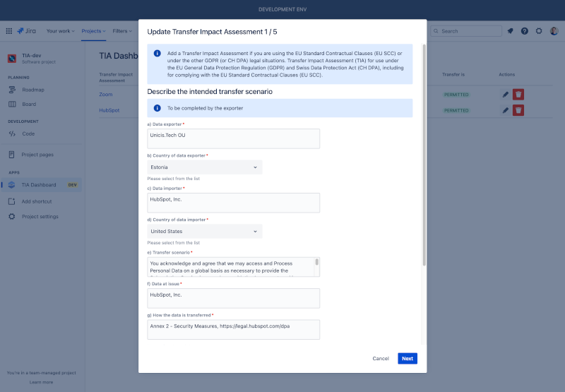
Task: Open Project settings in the sidebar
Action: coord(40,217)
